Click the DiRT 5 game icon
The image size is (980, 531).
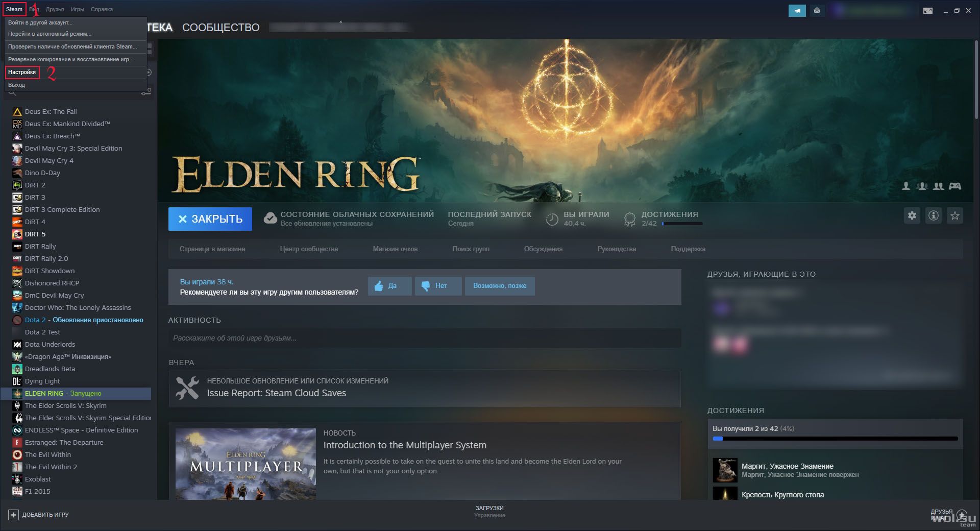tap(17, 234)
